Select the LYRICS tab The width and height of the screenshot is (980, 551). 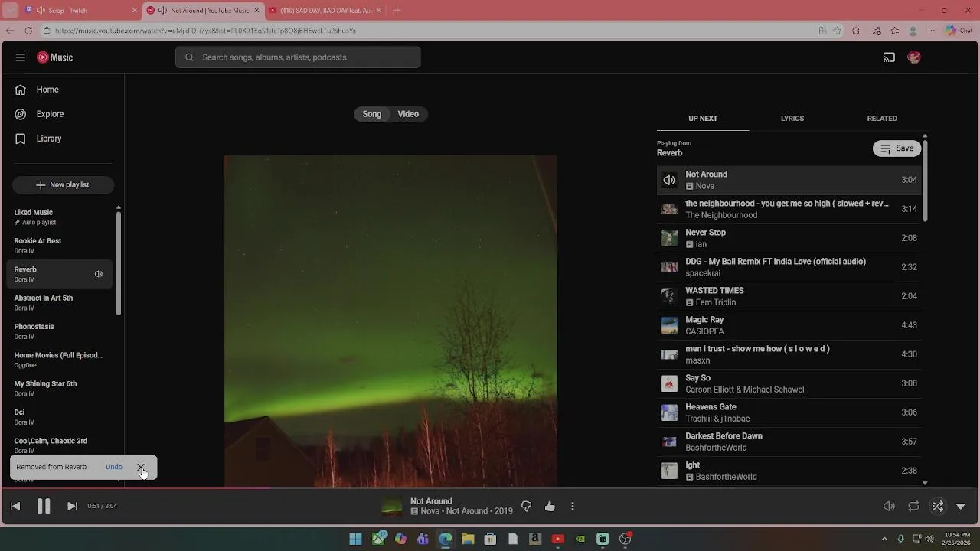tap(792, 119)
